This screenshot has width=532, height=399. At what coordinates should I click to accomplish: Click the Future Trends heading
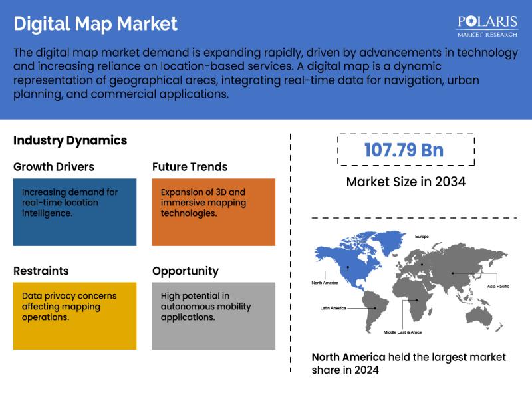point(190,167)
